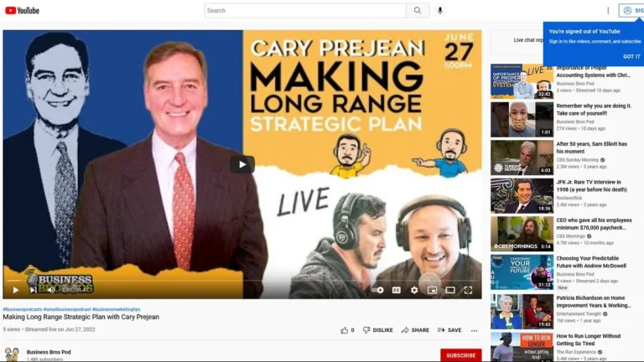This screenshot has width=644, height=362.
Task: Start voice search with microphone icon
Action: [x=440, y=11]
